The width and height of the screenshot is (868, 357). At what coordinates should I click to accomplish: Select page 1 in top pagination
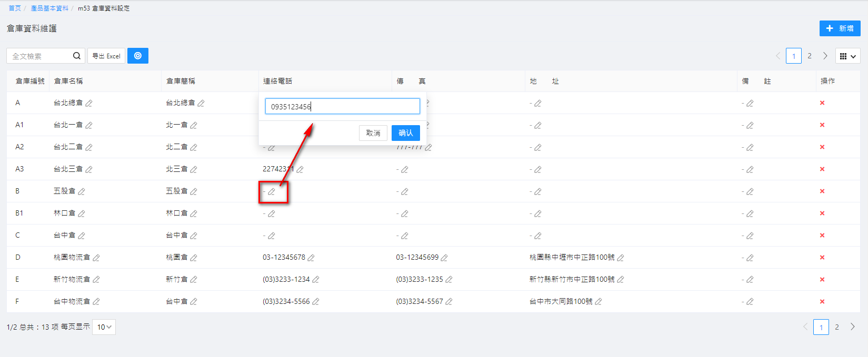[x=794, y=56]
